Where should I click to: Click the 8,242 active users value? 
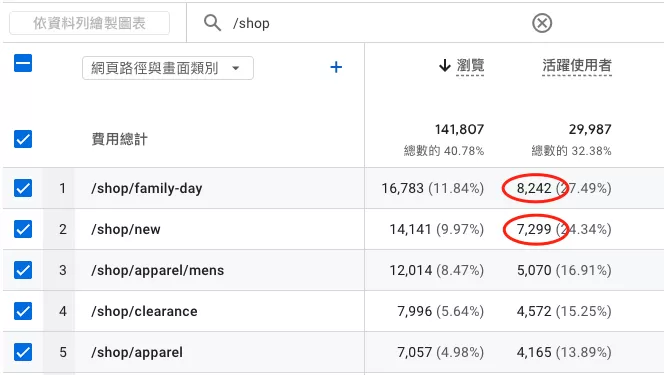coord(534,188)
